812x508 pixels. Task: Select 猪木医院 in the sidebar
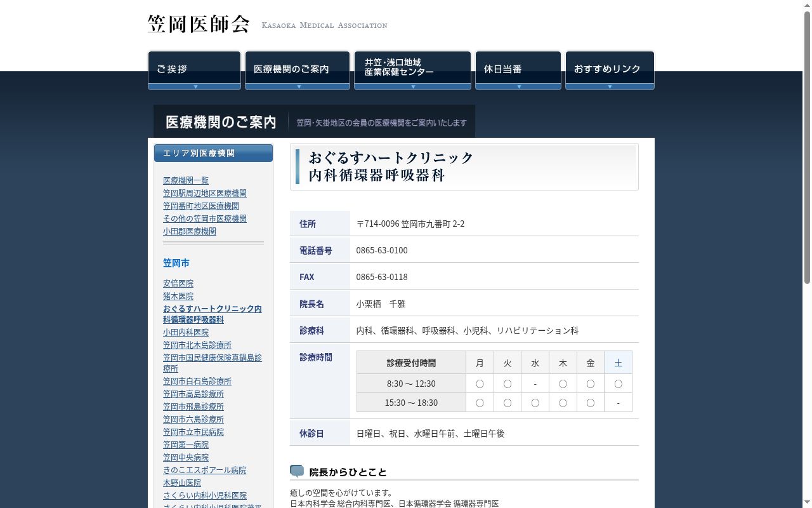click(178, 296)
